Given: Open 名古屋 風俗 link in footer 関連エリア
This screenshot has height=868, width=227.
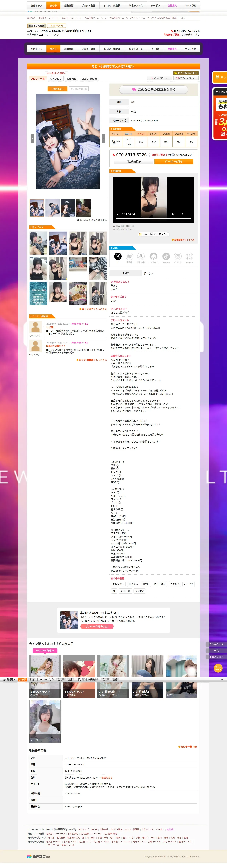Looking at the screenshot, I should point(73,834).
